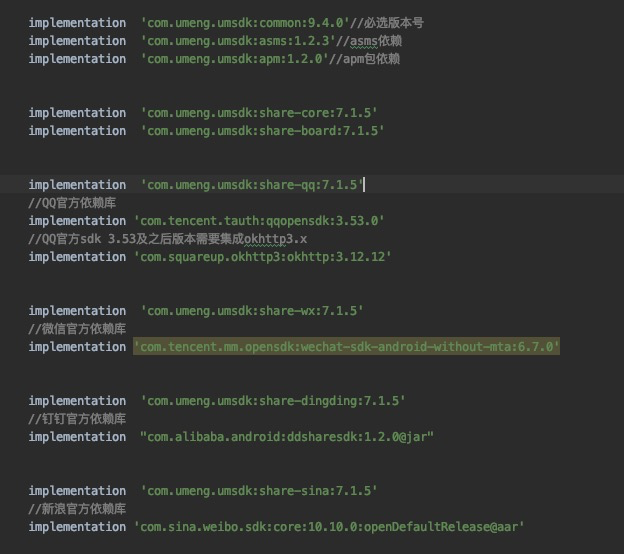
Task: Click the share-board:7.1.5 dependency string
Action: pyautogui.click(x=263, y=131)
